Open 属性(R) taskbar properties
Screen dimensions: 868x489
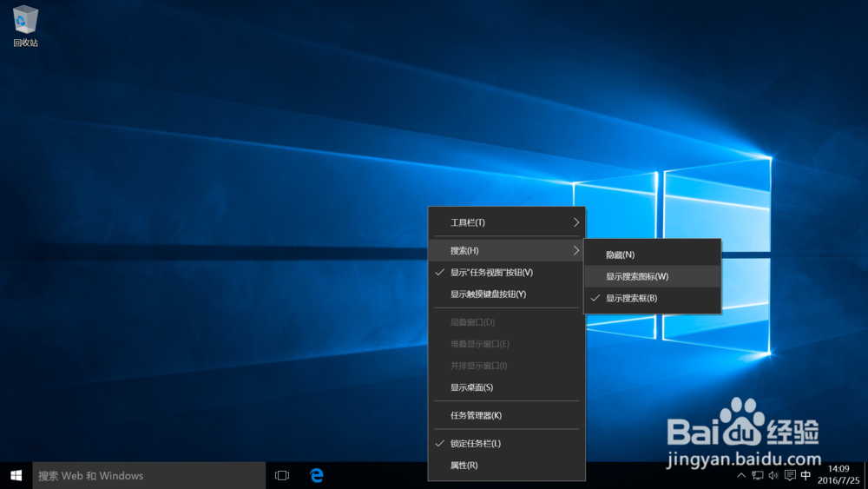507,466
